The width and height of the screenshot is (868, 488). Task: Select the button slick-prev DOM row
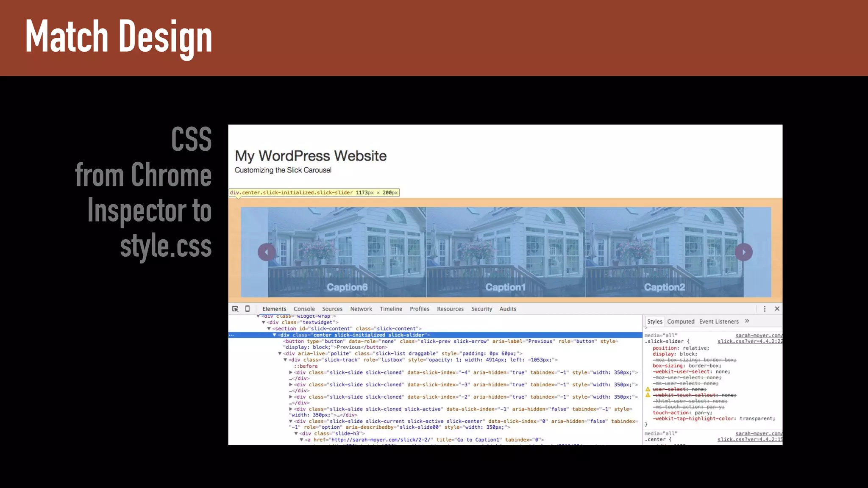451,344
